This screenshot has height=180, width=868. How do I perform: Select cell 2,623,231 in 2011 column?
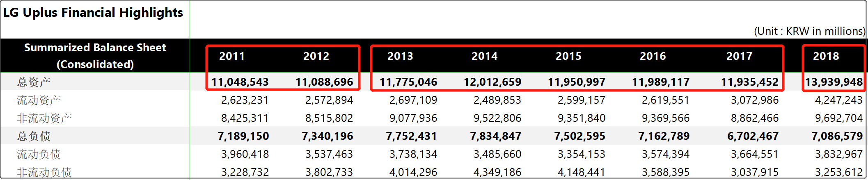(x=245, y=100)
